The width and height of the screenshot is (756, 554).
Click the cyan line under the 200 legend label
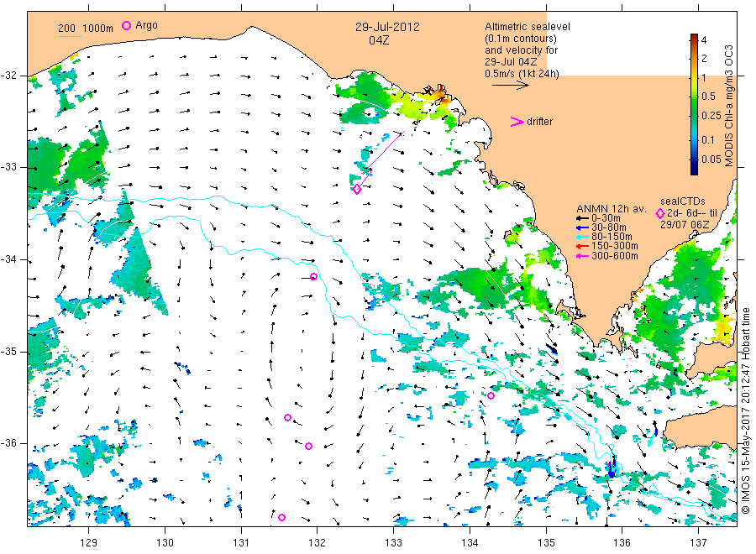(x=70, y=35)
